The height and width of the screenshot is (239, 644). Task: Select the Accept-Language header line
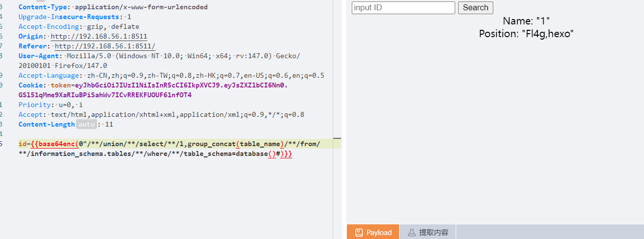point(171,76)
